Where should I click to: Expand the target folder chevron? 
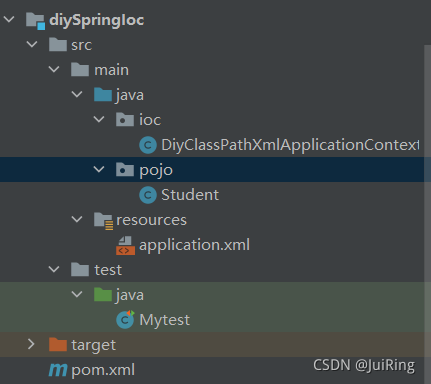pos(31,344)
